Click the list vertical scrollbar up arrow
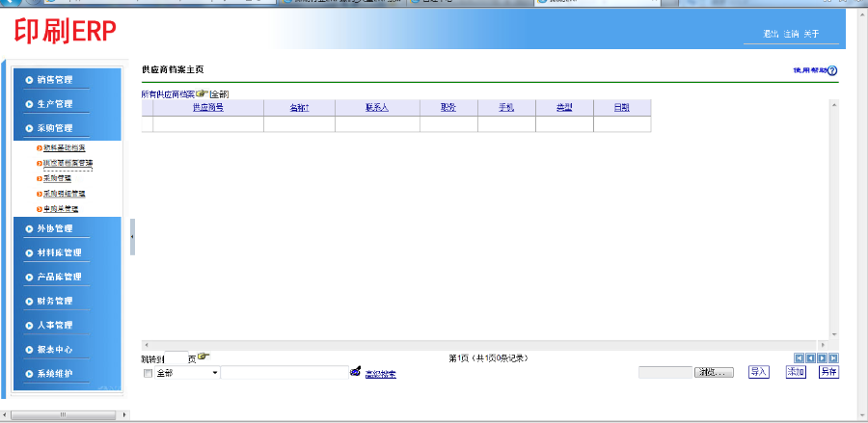Viewport: 868px width, 423px height. click(x=834, y=105)
